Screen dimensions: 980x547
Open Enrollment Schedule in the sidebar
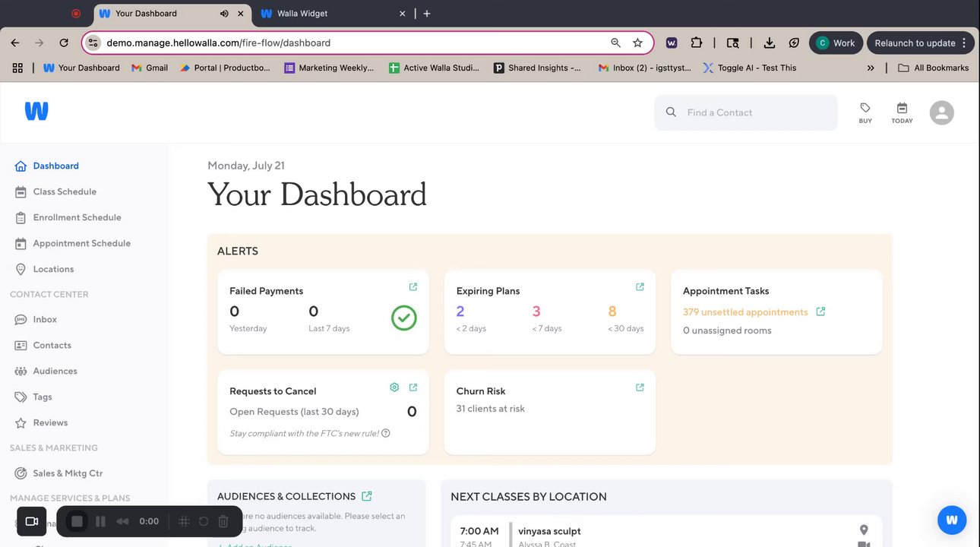point(77,217)
